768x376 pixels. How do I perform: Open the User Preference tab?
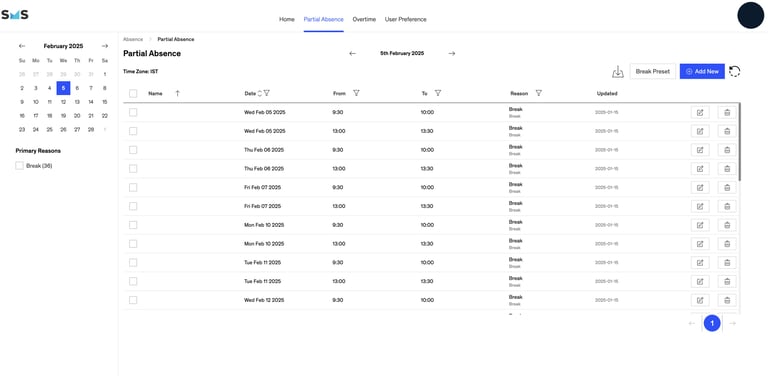coord(406,20)
